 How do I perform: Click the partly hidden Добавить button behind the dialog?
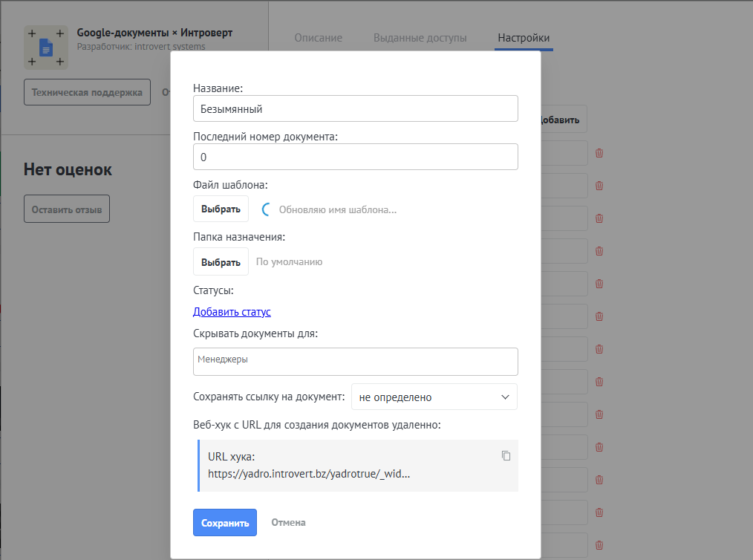click(562, 119)
